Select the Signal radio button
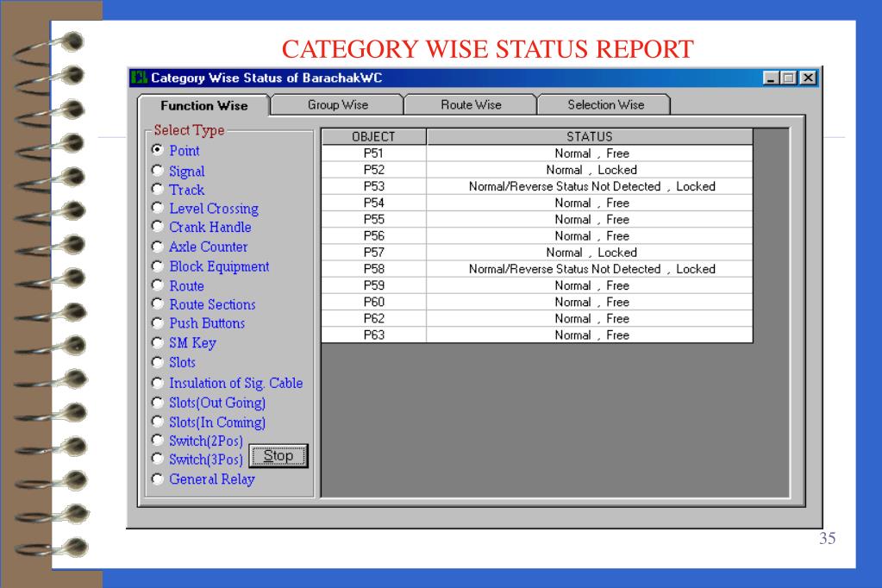882x588 pixels. tap(158, 170)
